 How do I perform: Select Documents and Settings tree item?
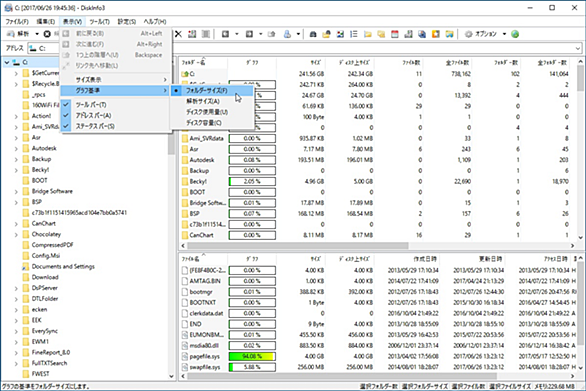pyautogui.click(x=63, y=267)
